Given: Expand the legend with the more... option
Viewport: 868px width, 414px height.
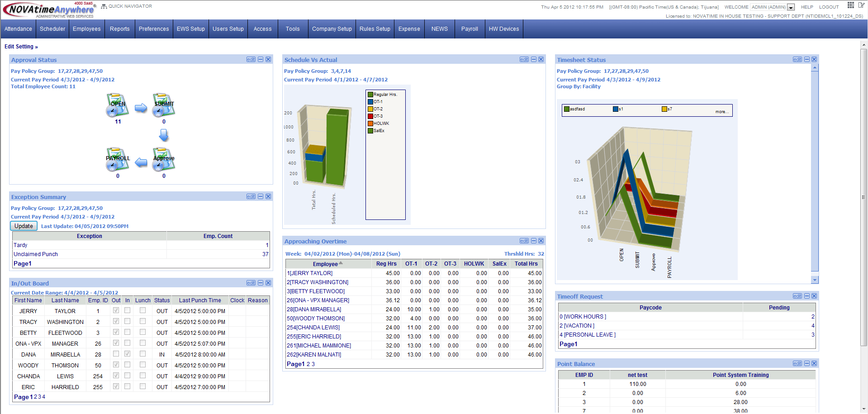Looking at the screenshot, I should tap(721, 111).
